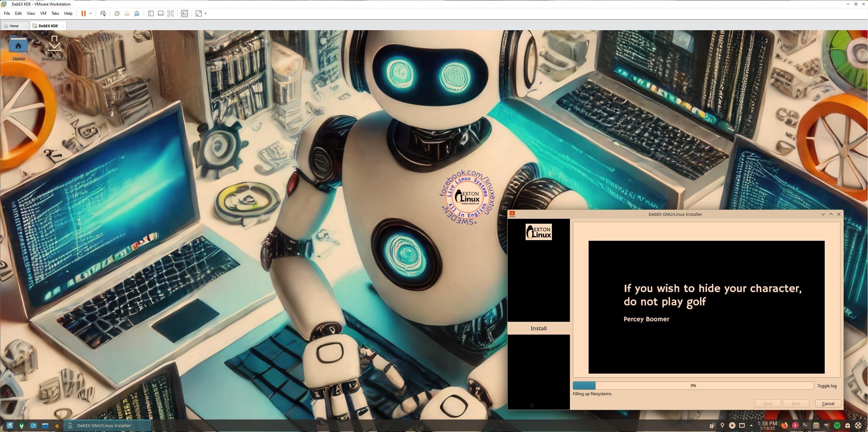Click the green wrench gear taskbar icon

pos(22,425)
